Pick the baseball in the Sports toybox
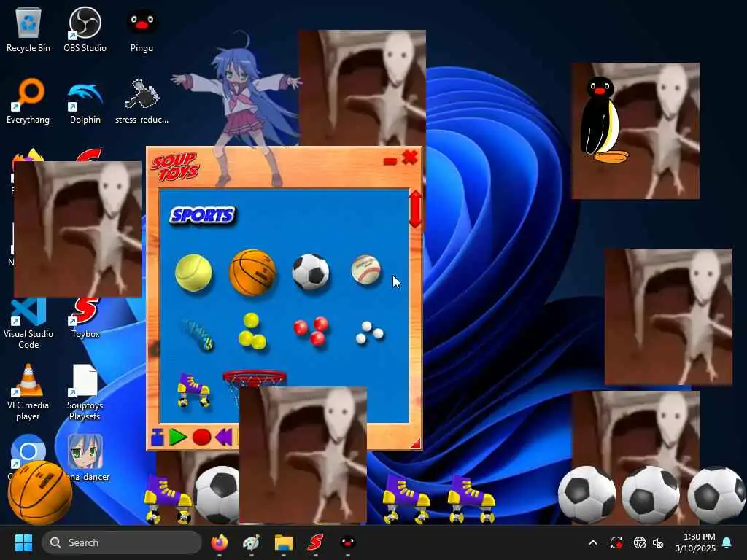This screenshot has height=560, width=747. pyautogui.click(x=366, y=270)
